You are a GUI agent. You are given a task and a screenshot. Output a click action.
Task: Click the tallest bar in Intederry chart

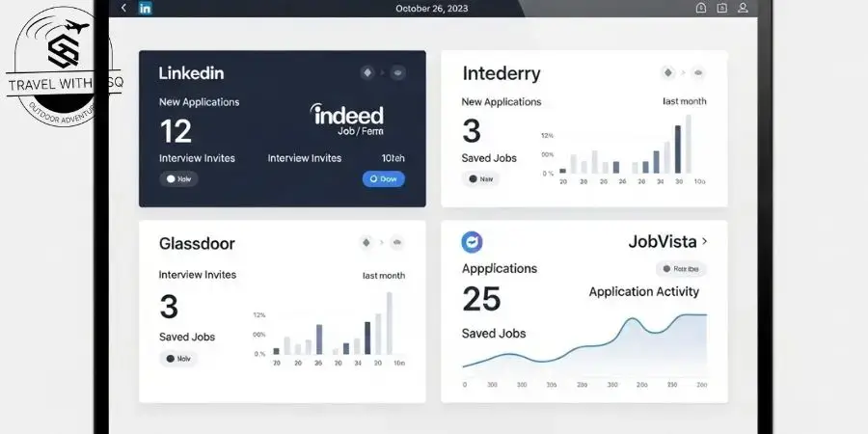(688, 144)
